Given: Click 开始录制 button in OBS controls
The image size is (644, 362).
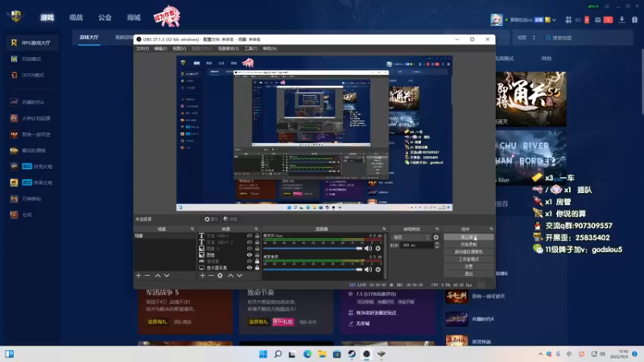Looking at the screenshot, I should pos(469,245).
